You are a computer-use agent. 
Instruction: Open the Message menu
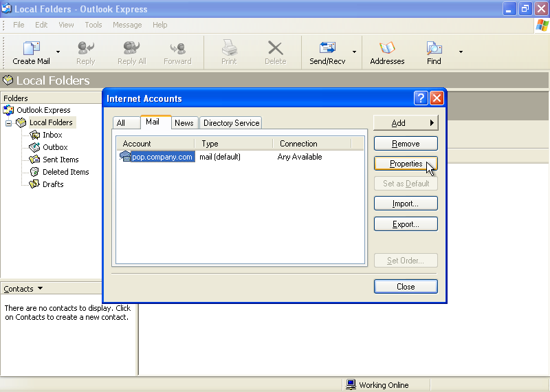pos(127,25)
